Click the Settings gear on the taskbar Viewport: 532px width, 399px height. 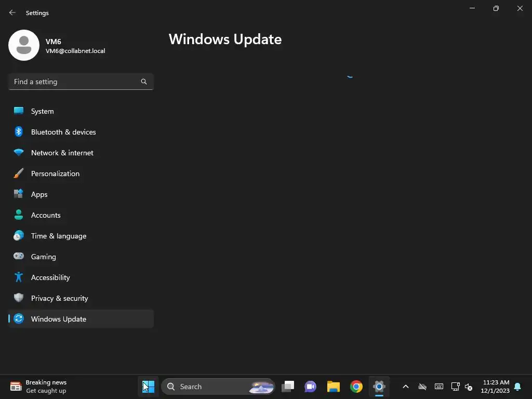point(379,387)
